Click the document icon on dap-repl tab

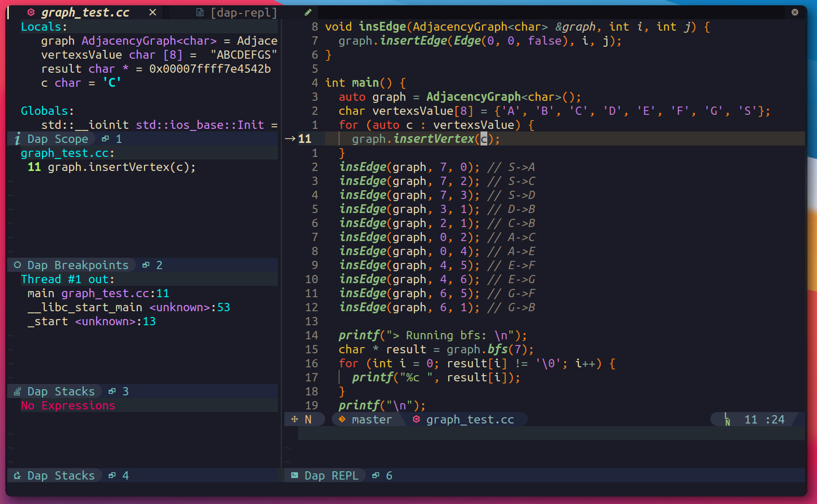200,12
